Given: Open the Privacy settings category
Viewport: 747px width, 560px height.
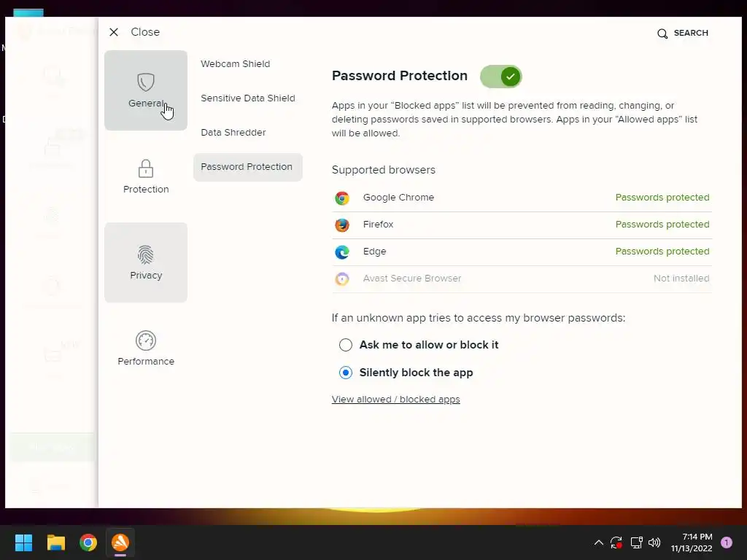Looking at the screenshot, I should coord(146,262).
